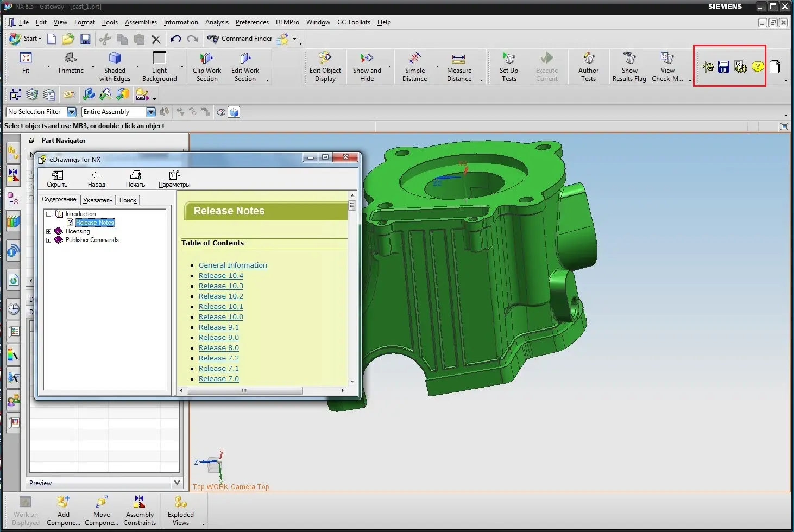Open the Entire Assembly scope dropdown
The height and width of the screenshot is (532, 794).
click(x=151, y=112)
